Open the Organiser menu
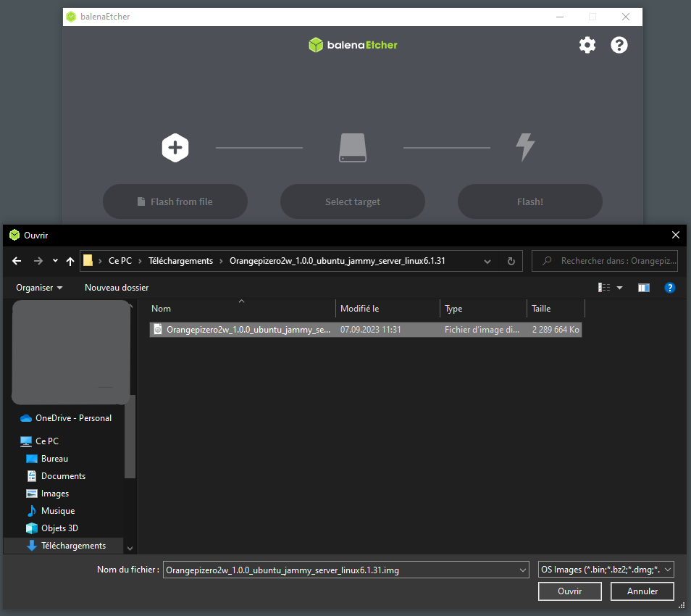 39,288
